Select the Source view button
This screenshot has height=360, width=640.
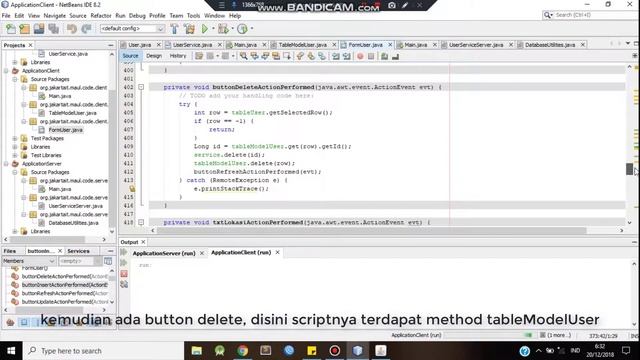click(130, 56)
